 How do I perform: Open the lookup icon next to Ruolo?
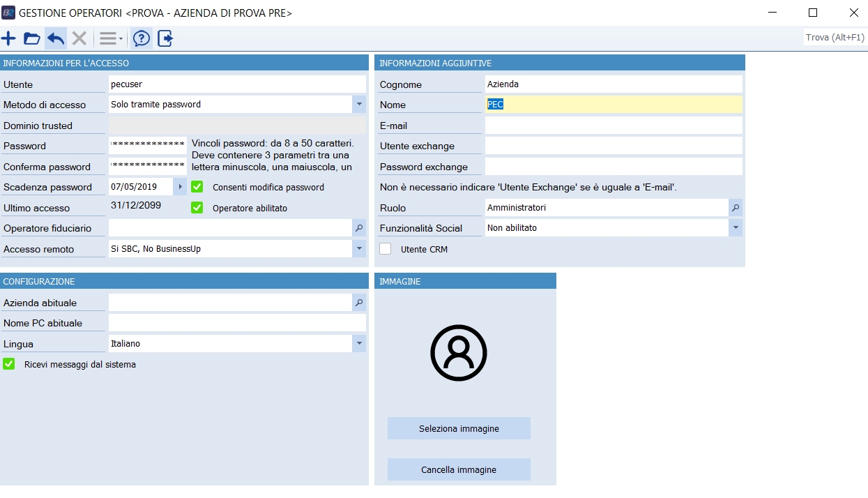click(736, 208)
